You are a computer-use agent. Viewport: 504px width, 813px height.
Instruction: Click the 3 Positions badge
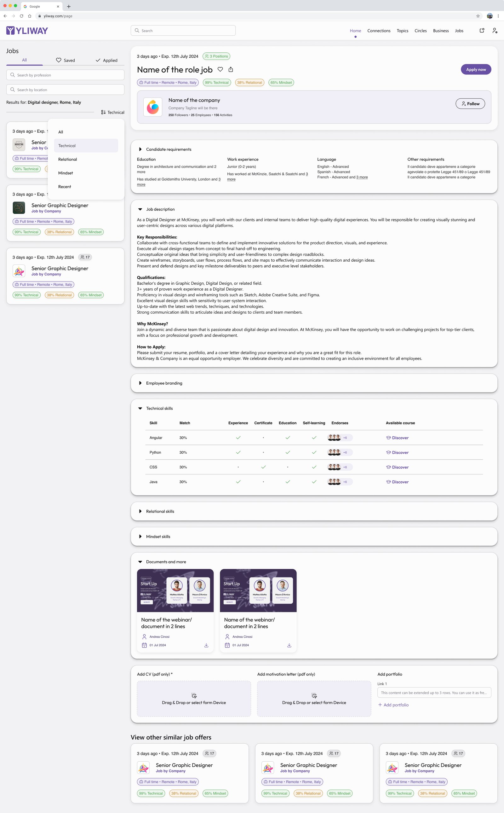pos(216,56)
